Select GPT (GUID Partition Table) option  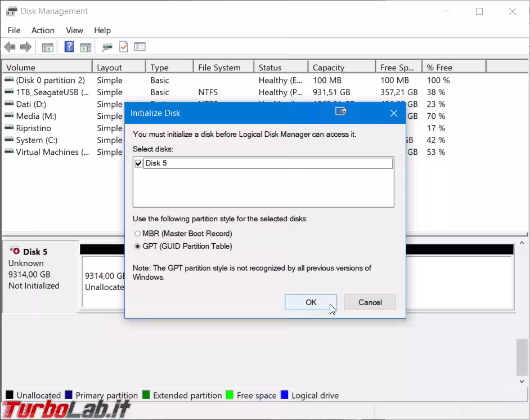tap(138, 247)
